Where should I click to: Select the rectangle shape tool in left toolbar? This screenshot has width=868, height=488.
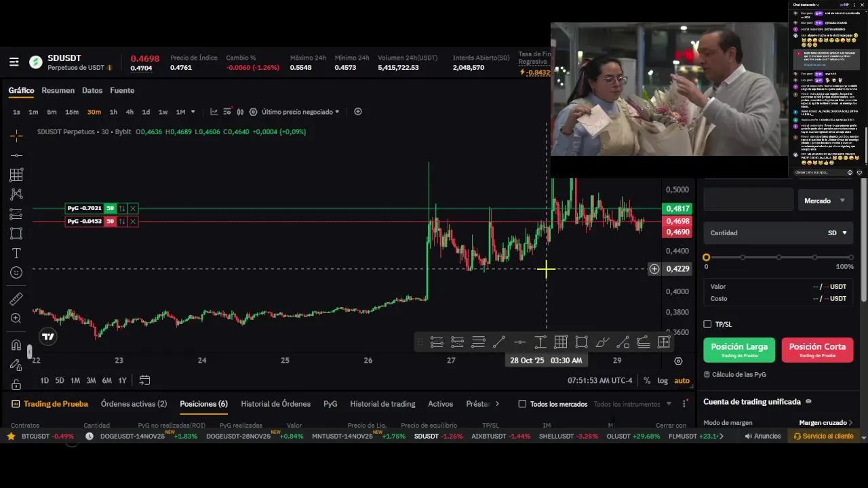[x=16, y=233]
